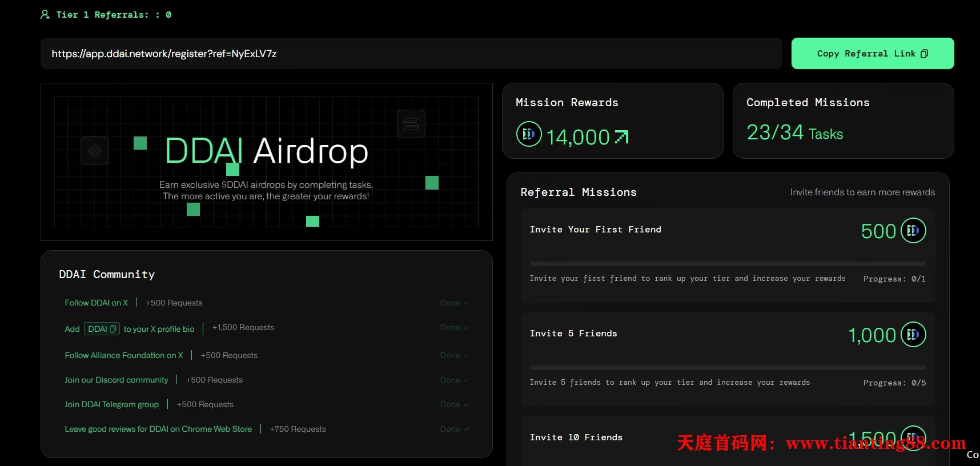This screenshot has height=466, width=980.
Task: Click Done status for Follow DDAI on X
Action: pos(454,303)
